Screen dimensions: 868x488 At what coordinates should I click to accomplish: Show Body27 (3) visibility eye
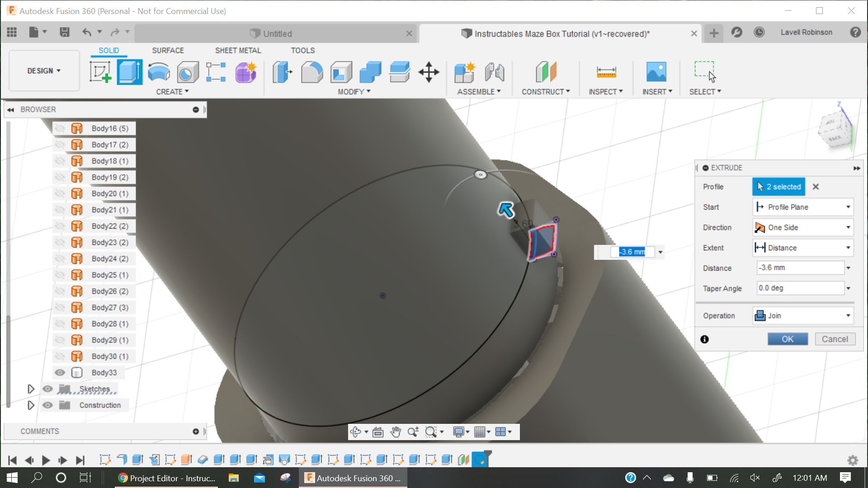coord(60,307)
